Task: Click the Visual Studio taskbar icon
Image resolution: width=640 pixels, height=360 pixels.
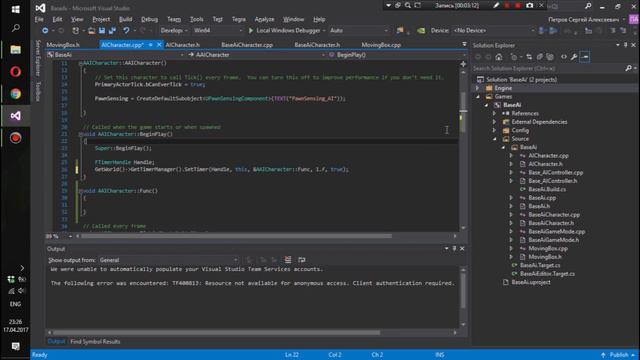Action: tap(16, 116)
